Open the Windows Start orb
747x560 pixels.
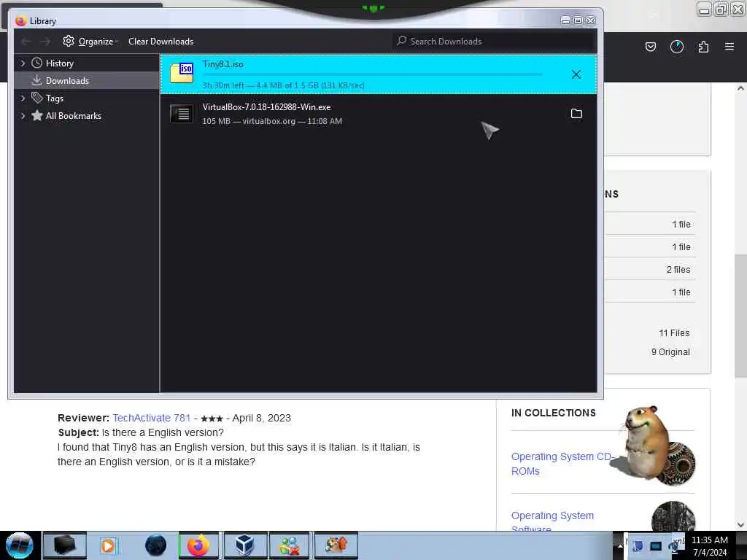pyautogui.click(x=19, y=545)
